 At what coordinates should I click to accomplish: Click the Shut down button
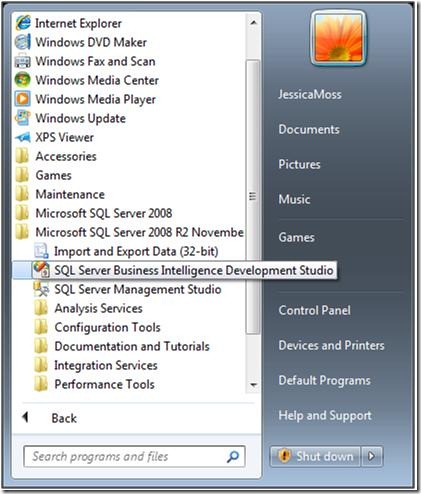tap(315, 456)
